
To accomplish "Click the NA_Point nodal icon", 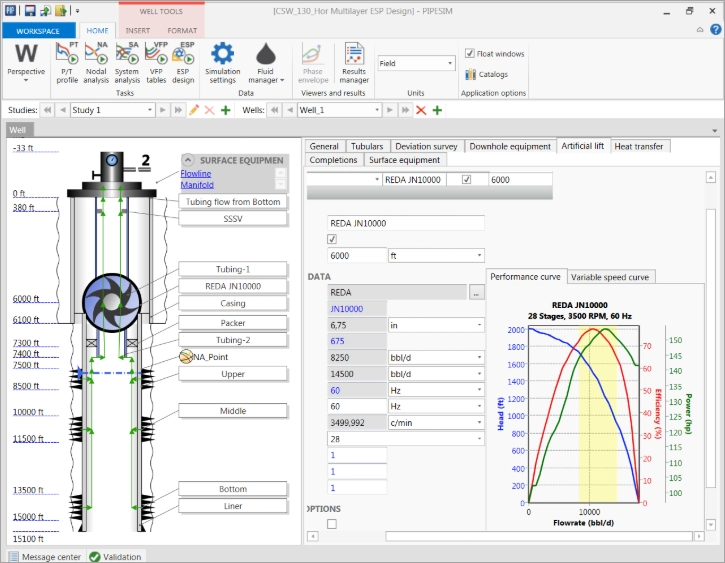I will pyautogui.click(x=186, y=356).
